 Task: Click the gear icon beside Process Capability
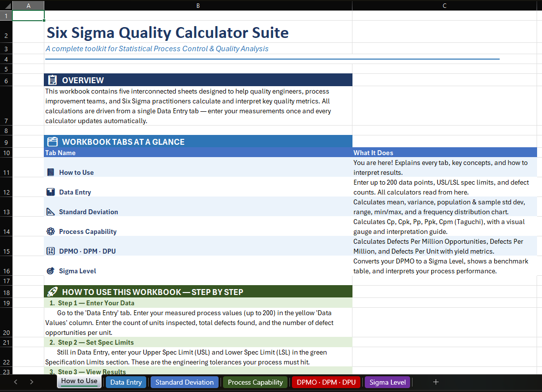tap(50, 231)
